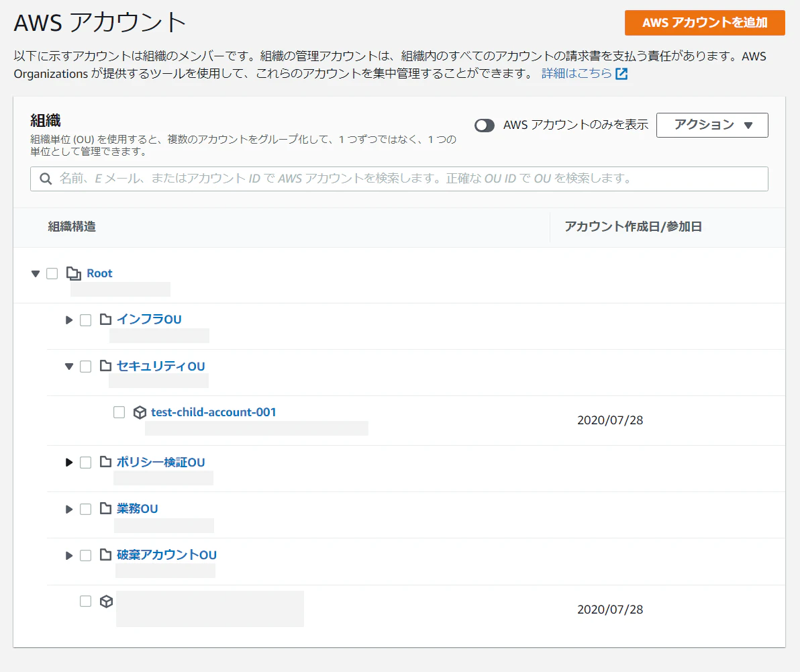Select the test-child-account-001 checkbox

pyautogui.click(x=119, y=412)
